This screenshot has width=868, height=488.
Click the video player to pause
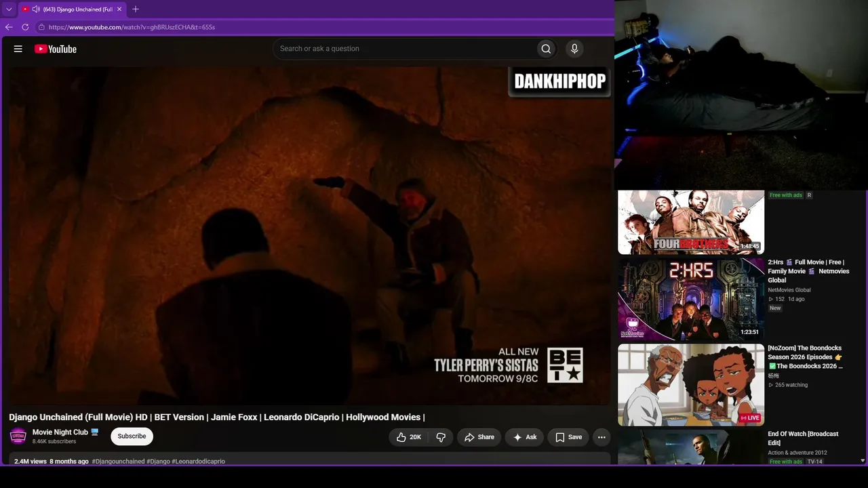pyautogui.click(x=309, y=236)
